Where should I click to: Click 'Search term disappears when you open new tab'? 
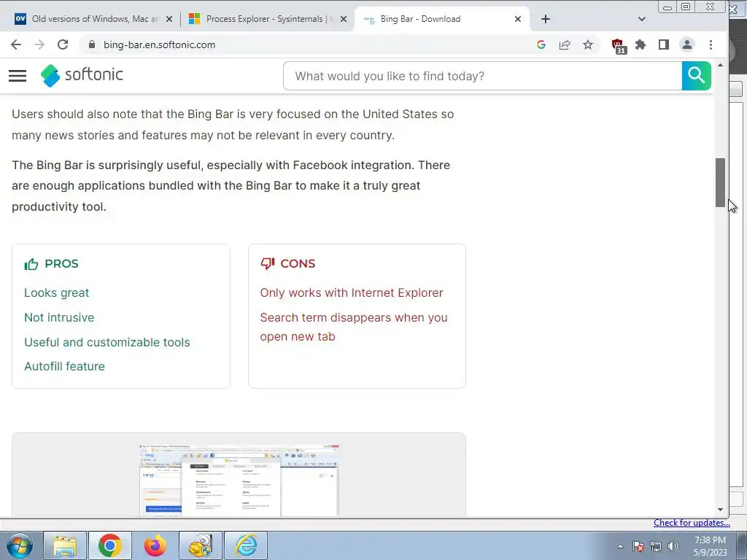[x=354, y=327]
